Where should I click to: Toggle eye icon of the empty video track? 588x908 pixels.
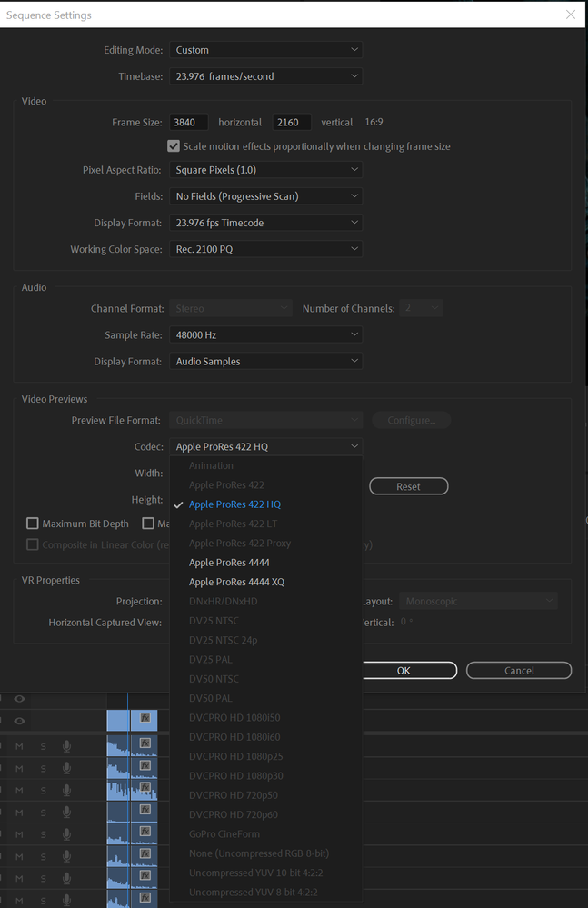pyautogui.click(x=19, y=698)
